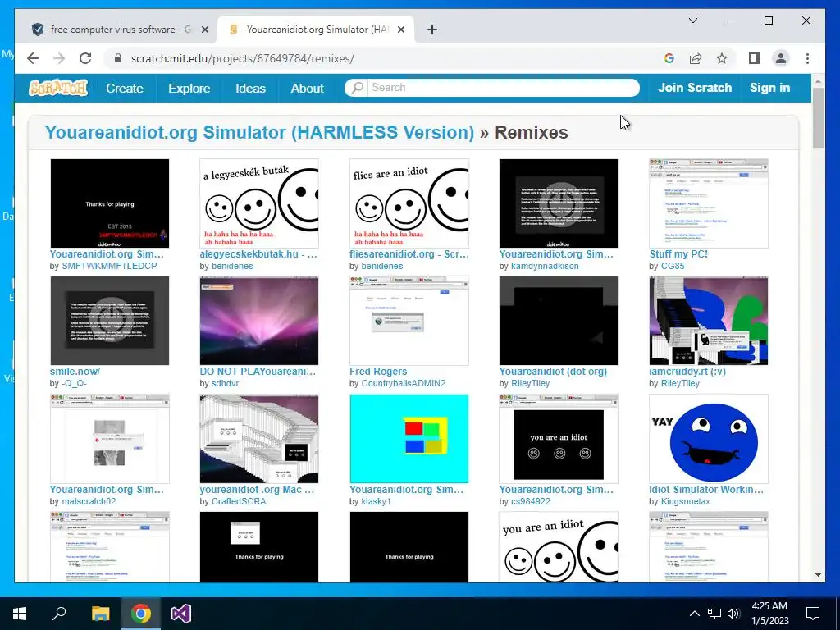Close the 'free computer virus software' tab
The height and width of the screenshot is (630, 840).
coord(204,30)
